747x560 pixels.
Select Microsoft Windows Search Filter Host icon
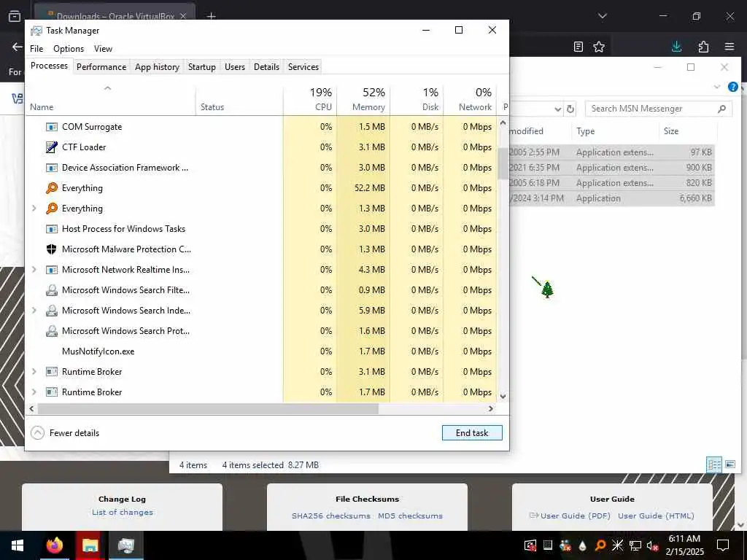tap(52, 290)
